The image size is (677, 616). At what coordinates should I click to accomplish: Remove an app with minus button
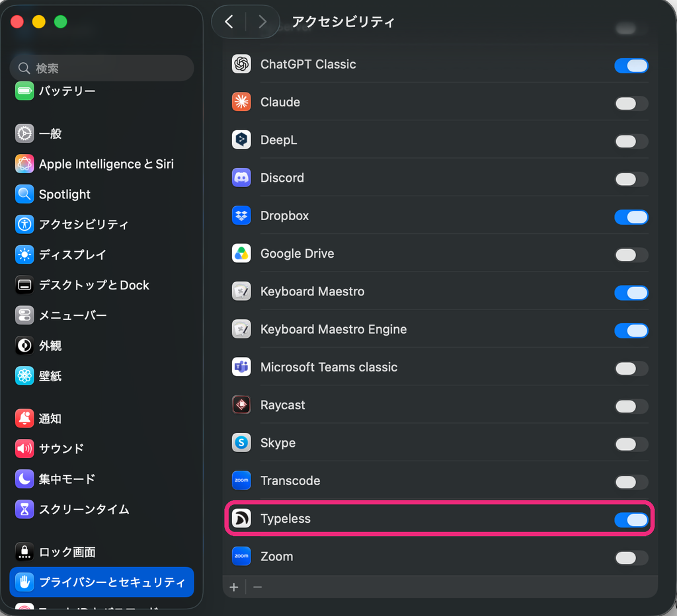click(x=258, y=587)
